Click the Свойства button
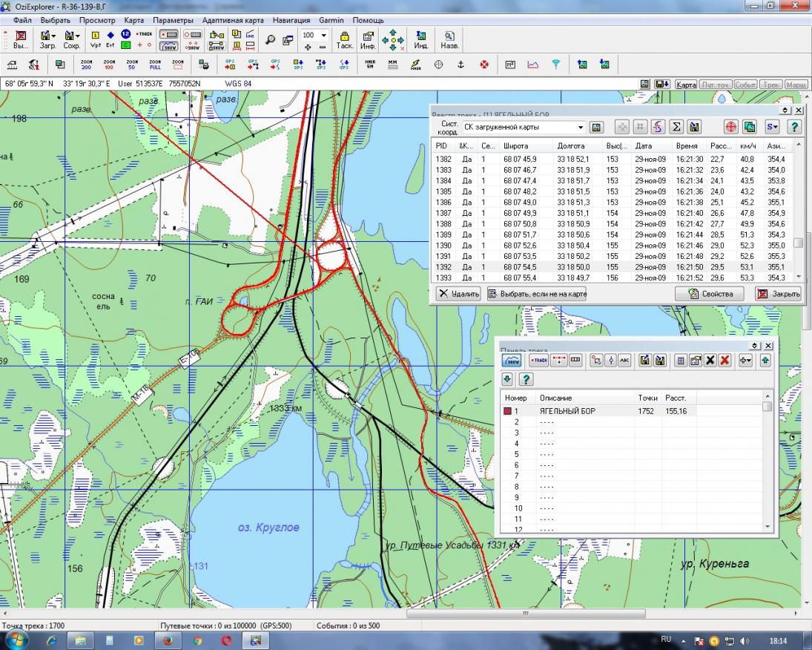The width and height of the screenshot is (812, 650). point(710,294)
